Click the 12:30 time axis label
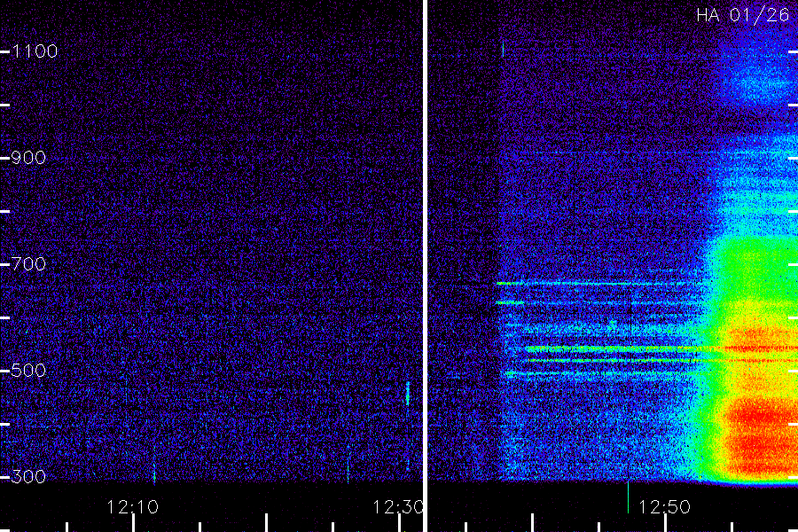The image size is (798, 532). [398, 507]
